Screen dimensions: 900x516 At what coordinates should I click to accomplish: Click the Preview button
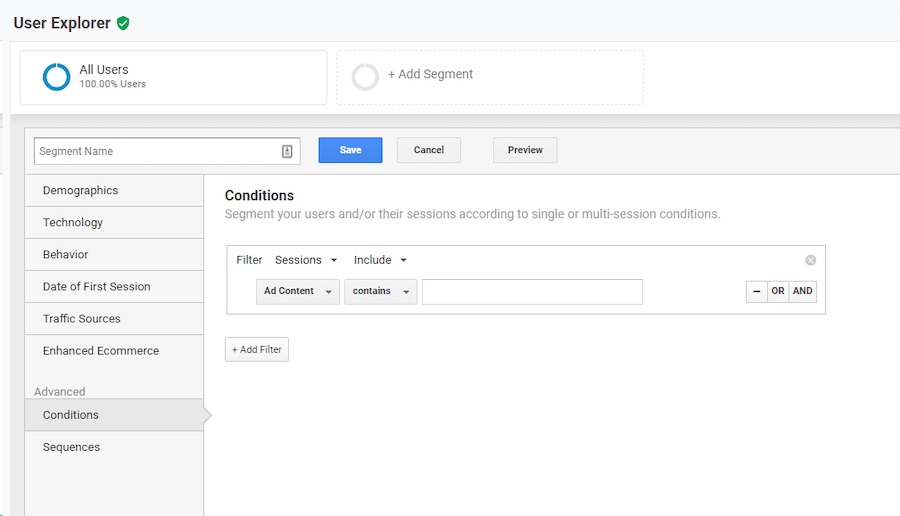pyautogui.click(x=525, y=150)
